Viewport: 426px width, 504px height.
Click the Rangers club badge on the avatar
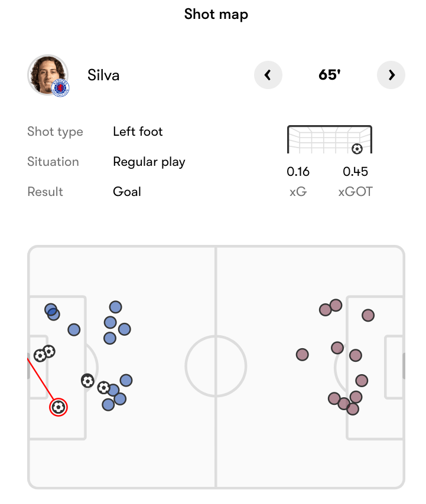[60, 88]
